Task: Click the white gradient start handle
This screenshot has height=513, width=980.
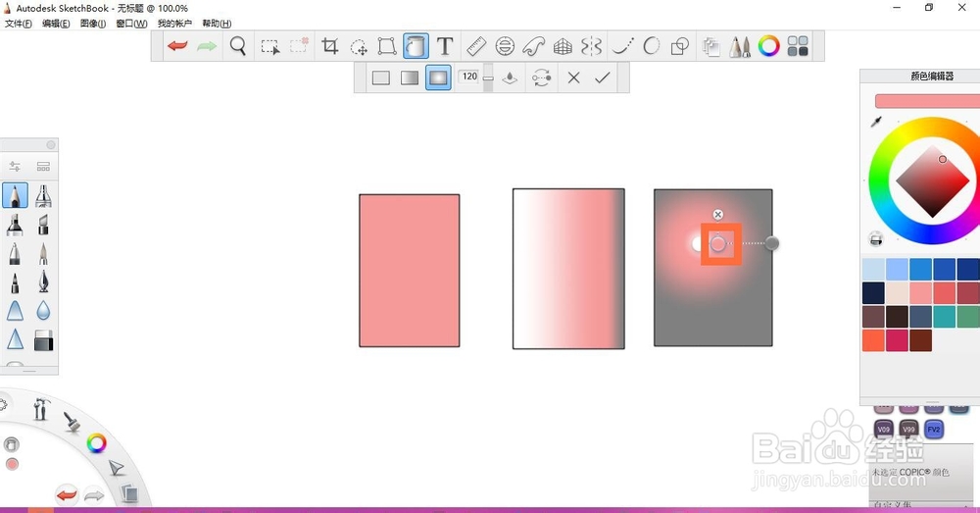Action: point(696,243)
